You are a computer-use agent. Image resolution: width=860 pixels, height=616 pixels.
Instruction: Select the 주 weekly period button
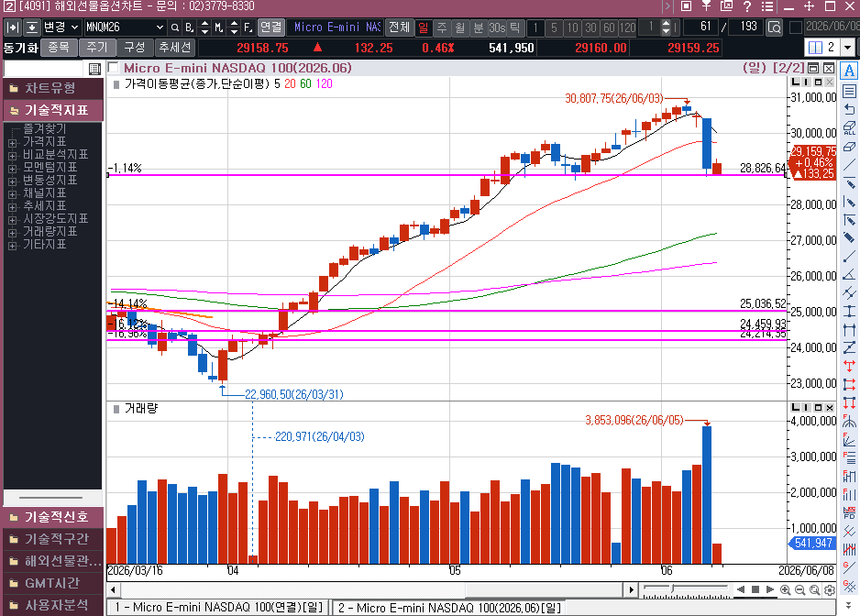pyautogui.click(x=442, y=27)
